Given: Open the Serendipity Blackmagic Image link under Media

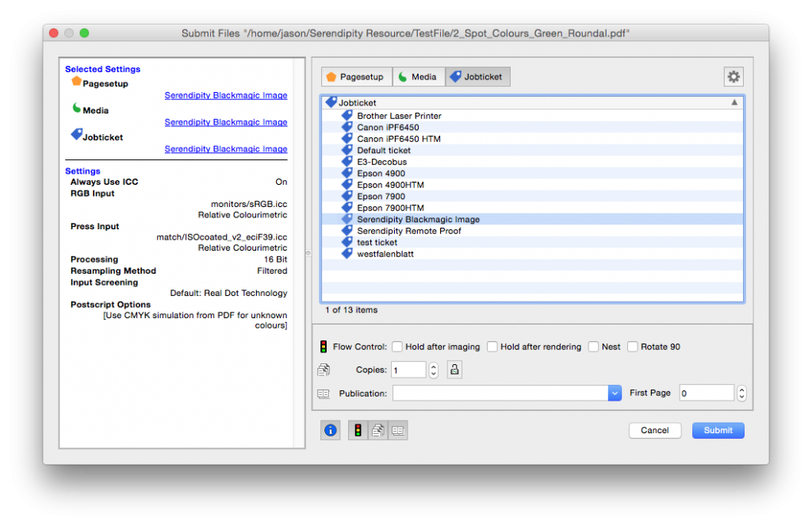Looking at the screenshot, I should (226, 121).
